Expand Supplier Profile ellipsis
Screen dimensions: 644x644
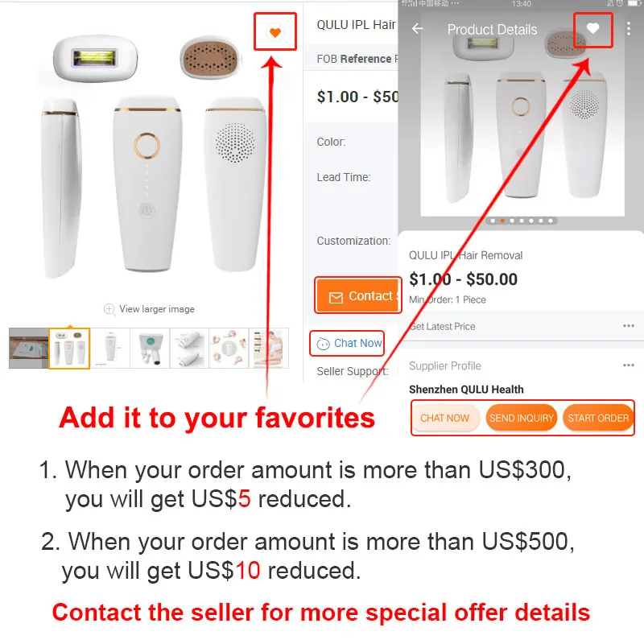pyautogui.click(x=629, y=365)
